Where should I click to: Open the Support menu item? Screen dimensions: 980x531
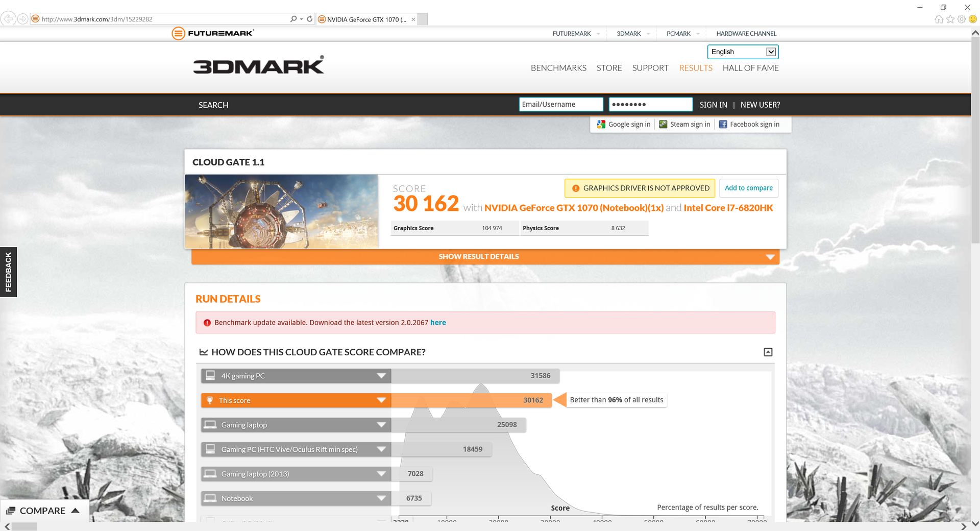coord(650,68)
